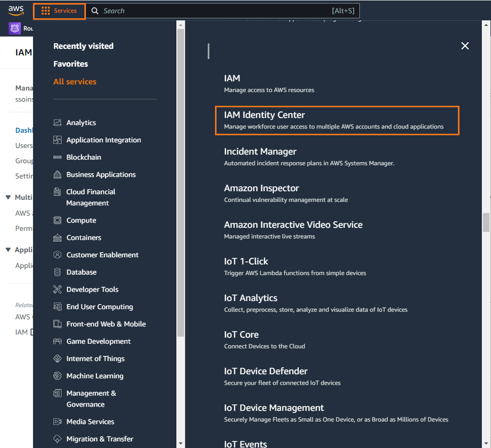Click the Migration & Transfer icon
The width and height of the screenshot is (491, 448).
pyautogui.click(x=57, y=439)
